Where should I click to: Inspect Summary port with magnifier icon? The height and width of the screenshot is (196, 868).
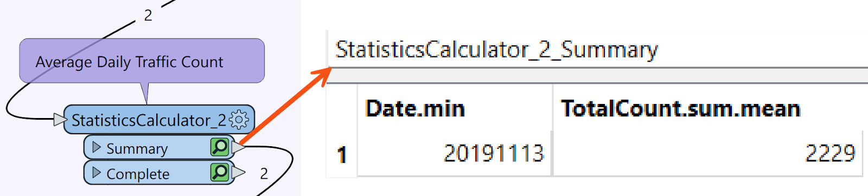[x=220, y=147]
